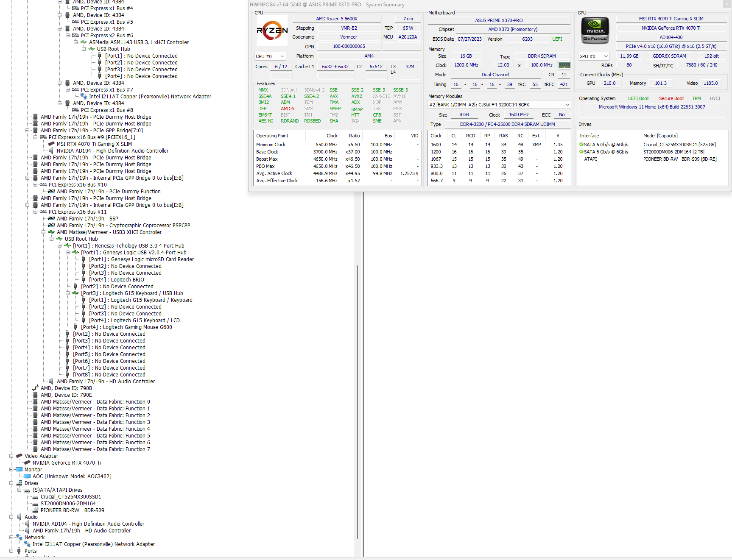Click the Logitech Gaming Mouse G600 plug icon
The width and height of the screenshot is (732, 560).
[x=75, y=327]
